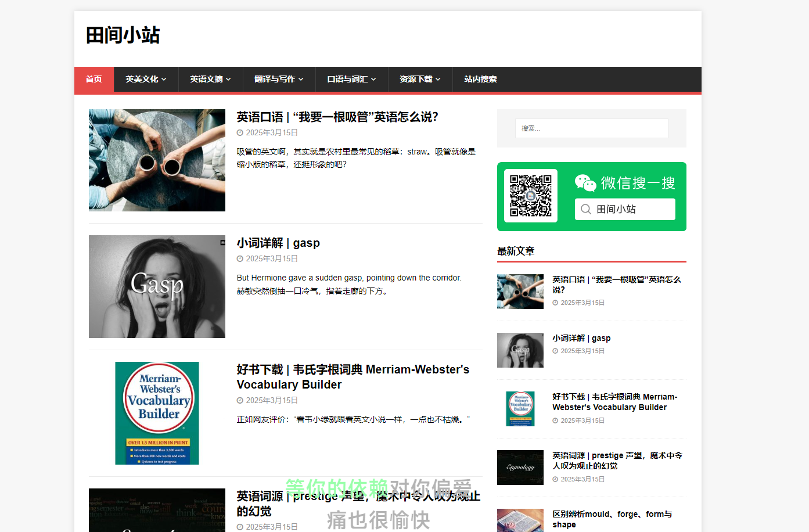
Task: Open the main article about 吸管 in English
Action: pyautogui.click(x=337, y=117)
